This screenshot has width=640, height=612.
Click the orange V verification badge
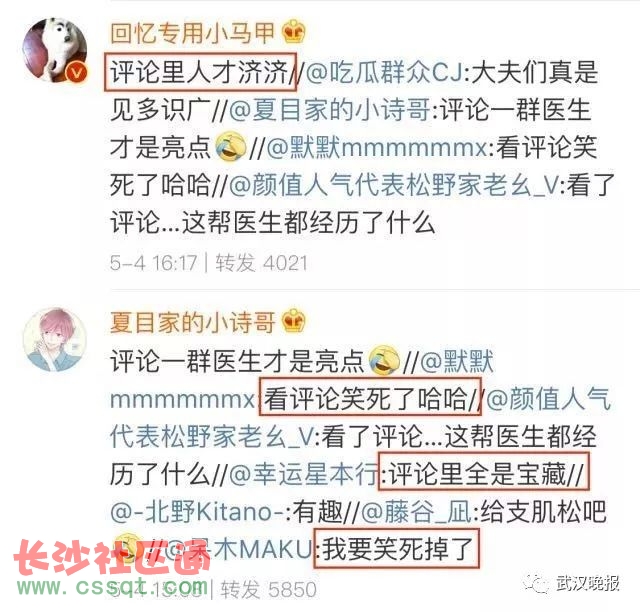(x=76, y=73)
